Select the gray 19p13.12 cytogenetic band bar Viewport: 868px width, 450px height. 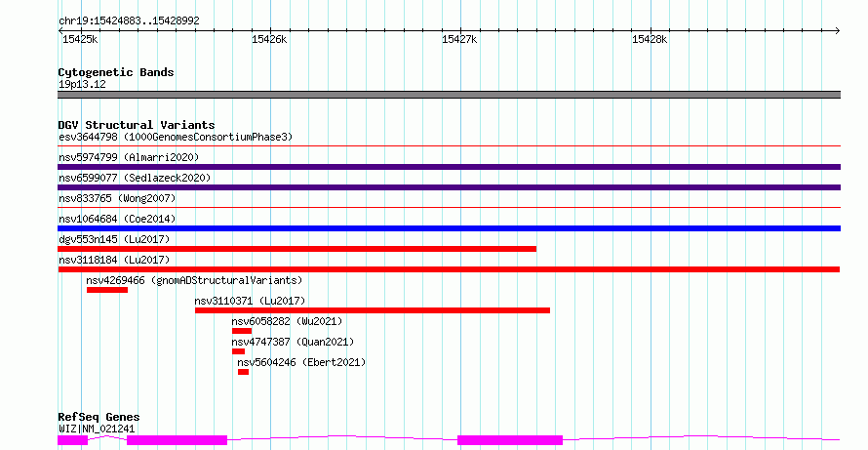[x=449, y=95]
